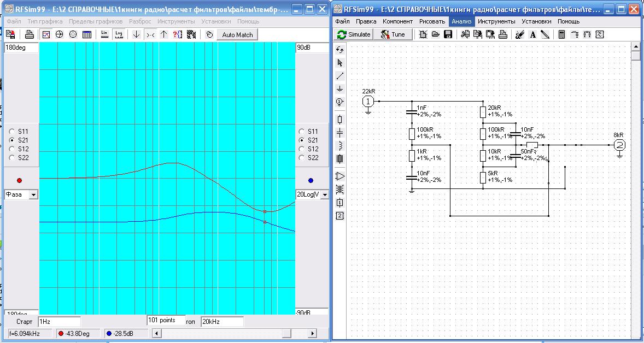
Task: Click the upper axis limit field 180deg
Action: pyautogui.click(x=21, y=48)
